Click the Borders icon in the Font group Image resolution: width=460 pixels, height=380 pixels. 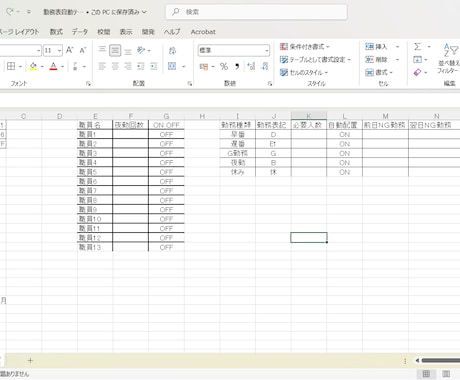tap(11, 66)
